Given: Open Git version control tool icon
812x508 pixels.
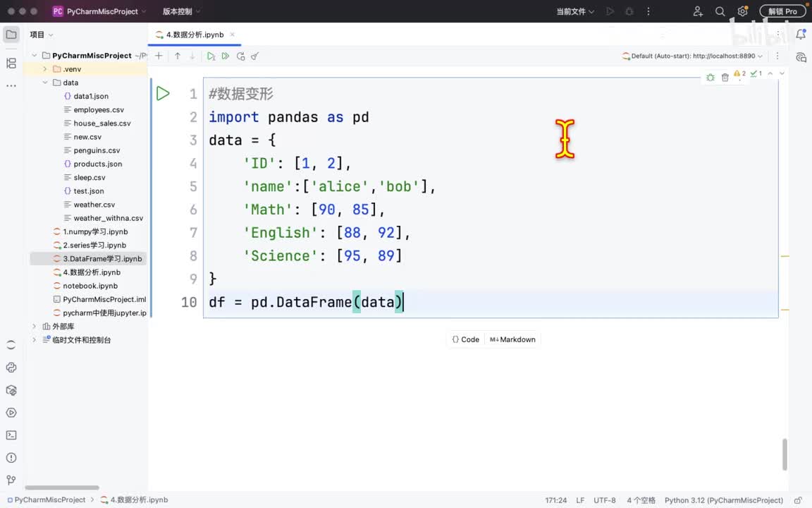Looking at the screenshot, I should [x=11, y=480].
